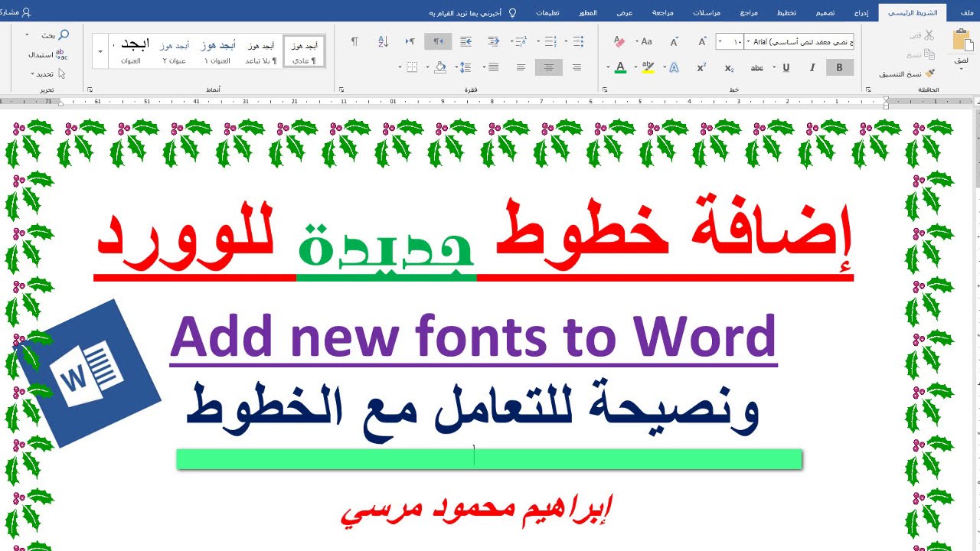The height and width of the screenshot is (551, 980).
Task: Switch to the Mailings (مراسلات) tab
Action: 705,13
